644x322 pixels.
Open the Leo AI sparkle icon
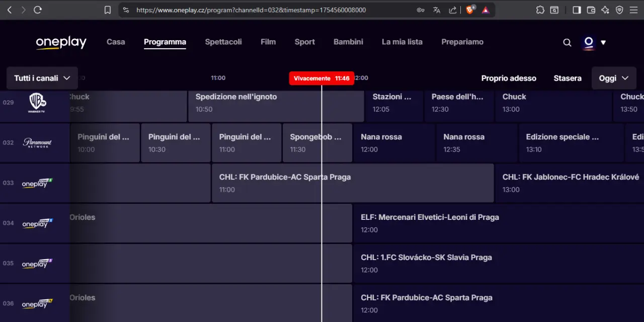[605, 10]
